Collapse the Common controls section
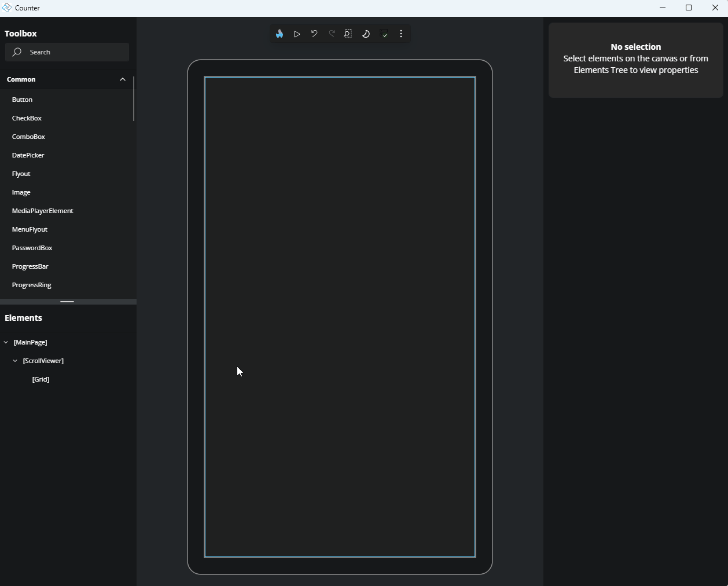The image size is (728, 586). click(x=123, y=79)
